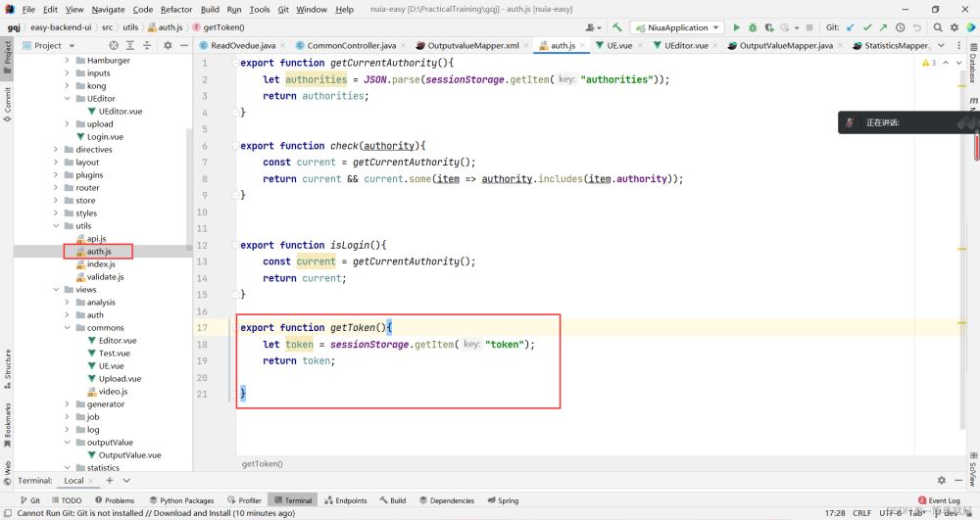
Task: Click the Git commit checkmark icon
Action: (866, 27)
